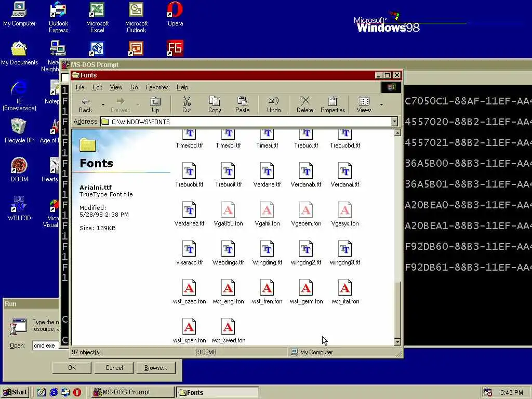Select the Wingding.ttf font file
This screenshot has width=532, height=399.
pos(267,253)
